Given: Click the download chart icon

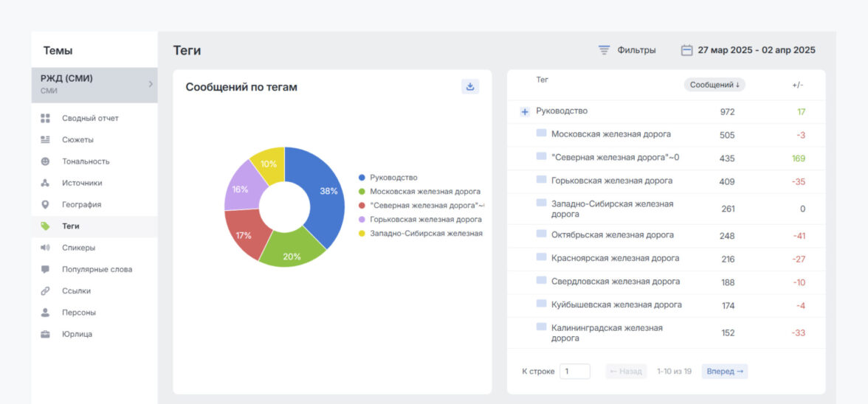Looking at the screenshot, I should tap(470, 86).
